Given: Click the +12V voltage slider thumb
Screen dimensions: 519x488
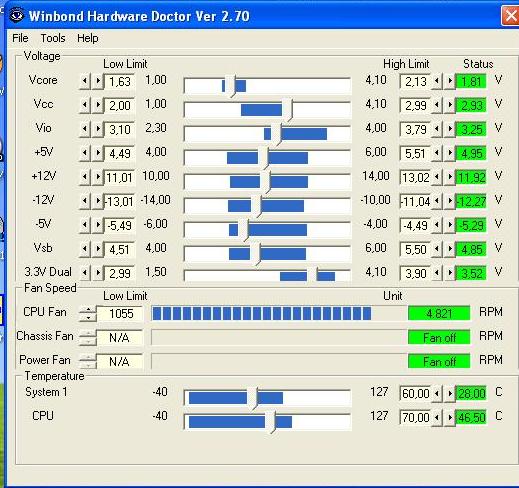Looking at the screenshot, I should point(265,182).
